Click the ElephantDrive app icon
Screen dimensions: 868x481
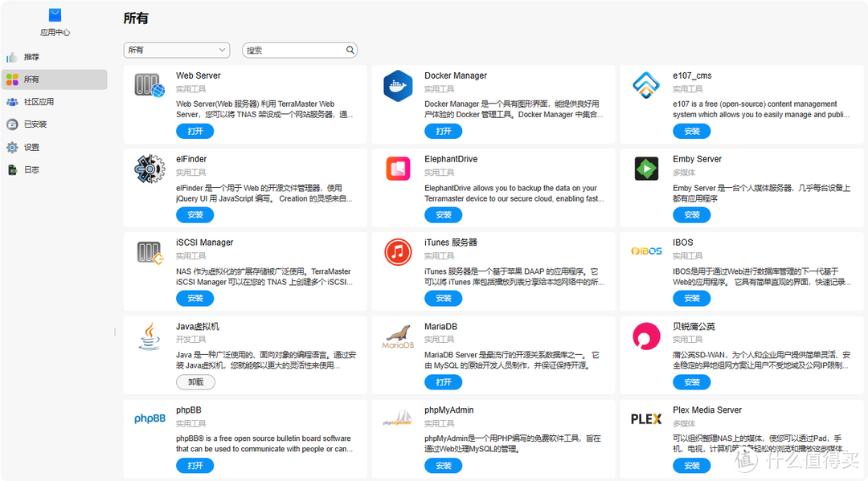tap(398, 169)
